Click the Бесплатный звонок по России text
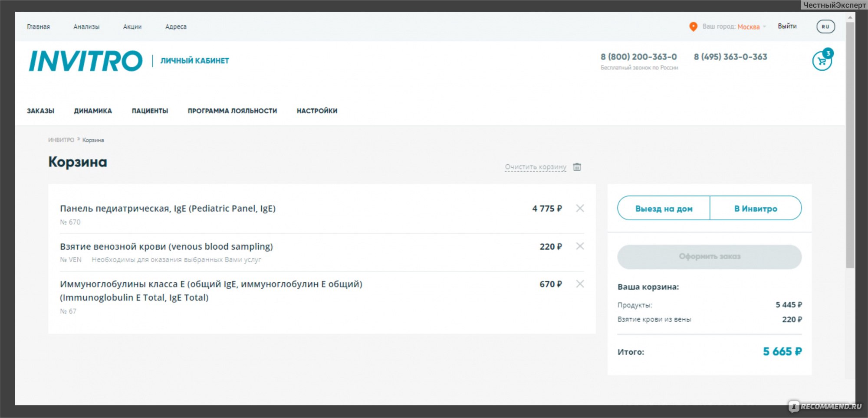 click(x=639, y=68)
